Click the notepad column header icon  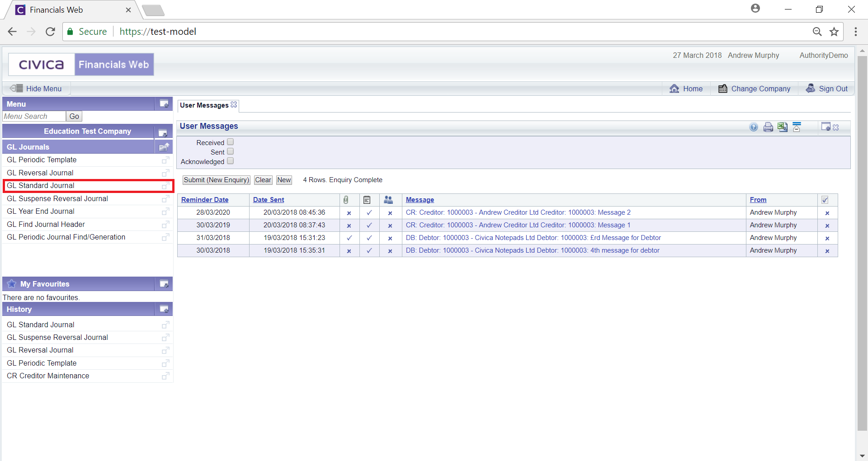367,200
